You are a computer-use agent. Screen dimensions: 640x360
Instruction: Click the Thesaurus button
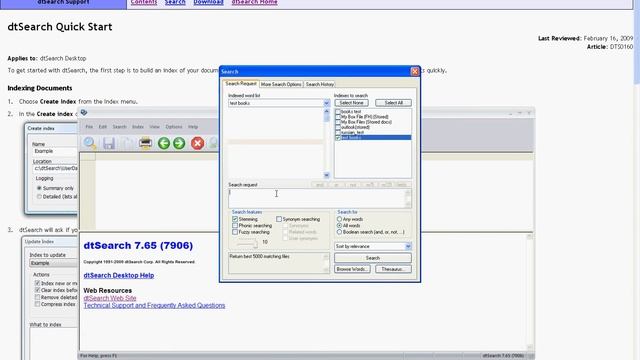click(393, 269)
